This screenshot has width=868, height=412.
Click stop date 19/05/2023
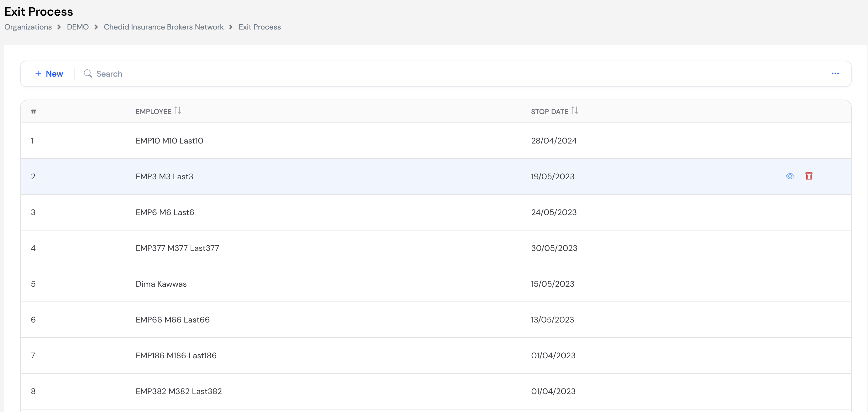click(x=553, y=176)
